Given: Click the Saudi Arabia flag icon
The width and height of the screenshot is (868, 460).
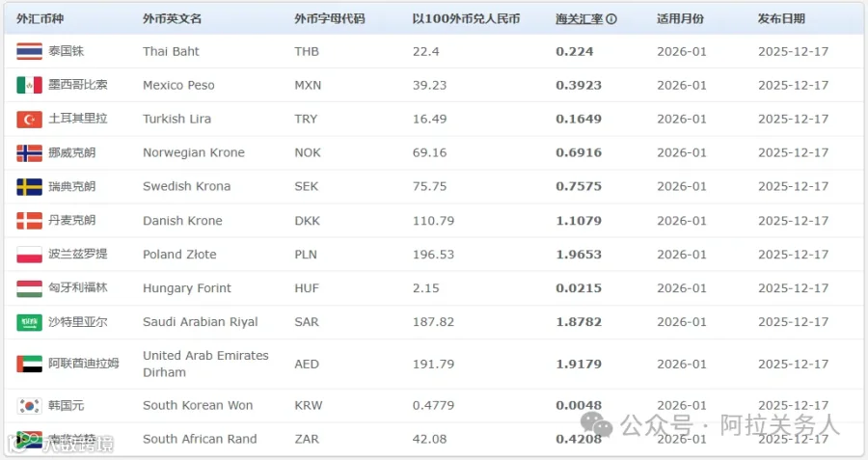Looking at the screenshot, I should (29, 322).
